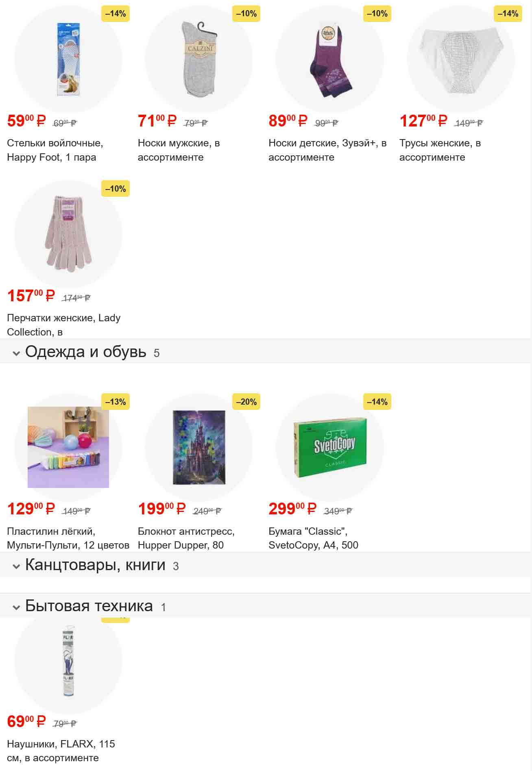Open the Hupper Dupper notebook image

[199, 447]
